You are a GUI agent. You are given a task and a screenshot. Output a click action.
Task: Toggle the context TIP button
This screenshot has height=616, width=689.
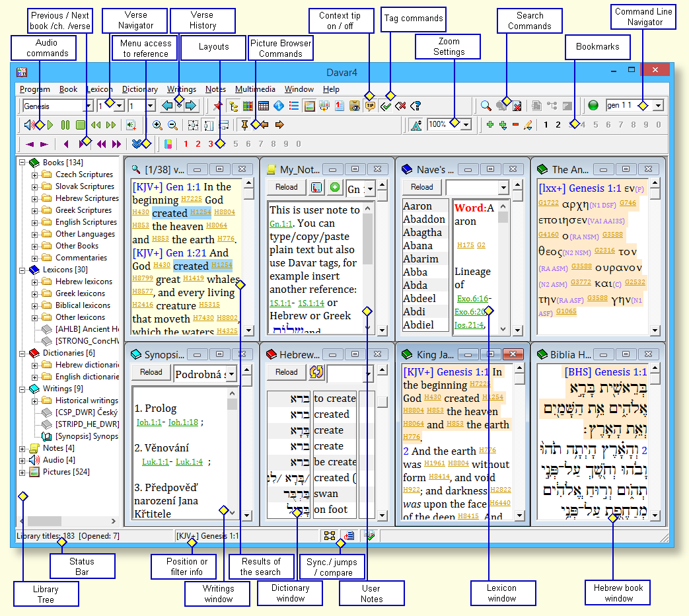point(371,106)
